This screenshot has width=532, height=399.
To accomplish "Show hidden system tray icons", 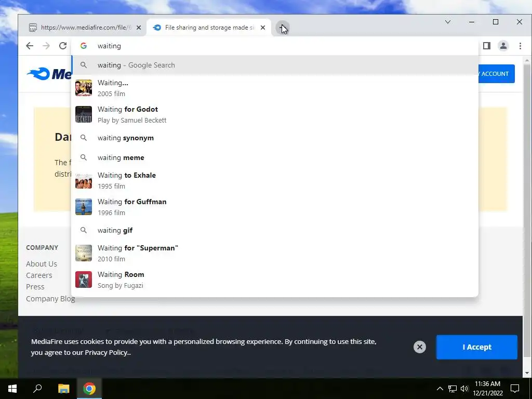I will coord(440,389).
